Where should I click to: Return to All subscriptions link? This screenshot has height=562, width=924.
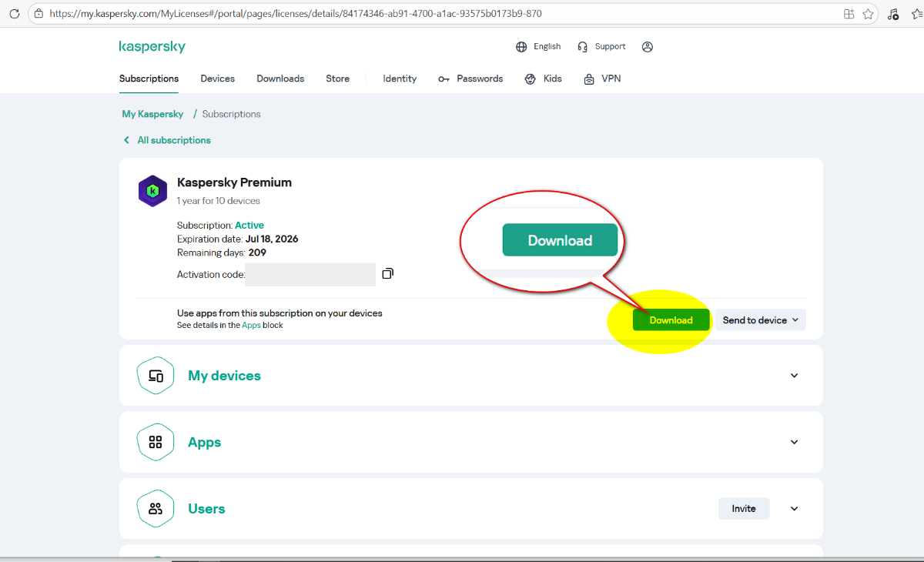[x=174, y=140]
